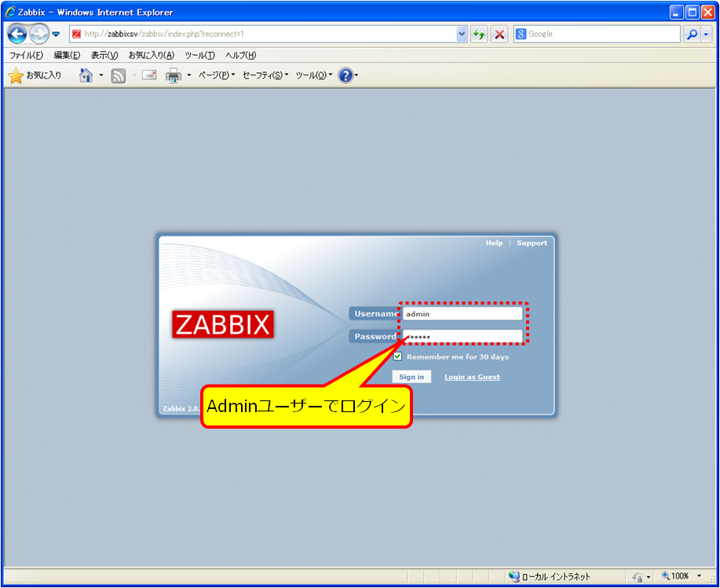Open the 編集(E) menu
Screen dimensions: 720x588
[67, 55]
